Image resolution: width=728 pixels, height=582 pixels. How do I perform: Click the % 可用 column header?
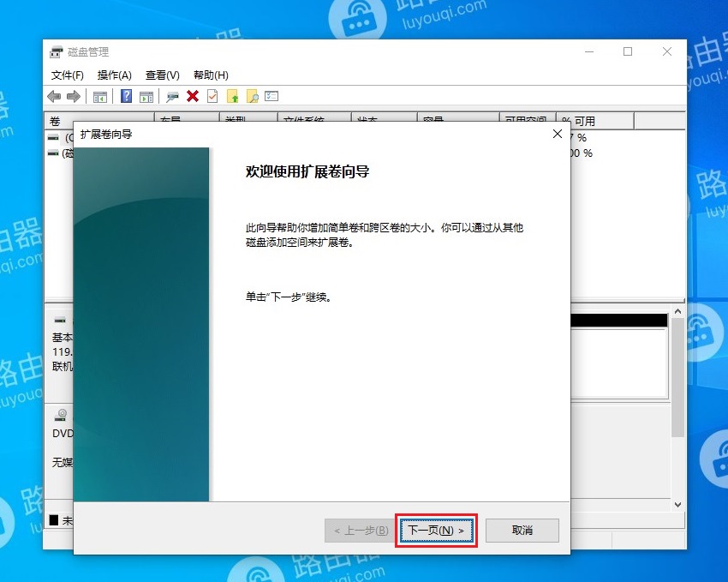595,121
